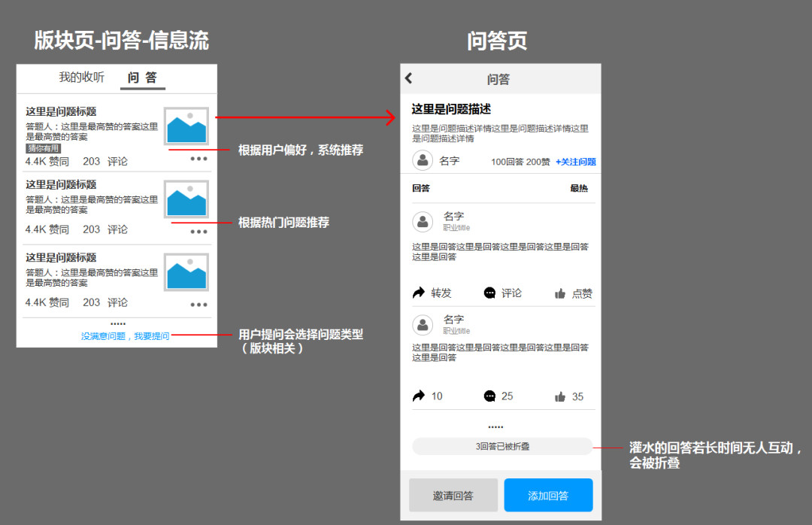Click the thumbs-up icon showing 35
Image resolution: width=812 pixels, height=525 pixels.
click(x=560, y=397)
